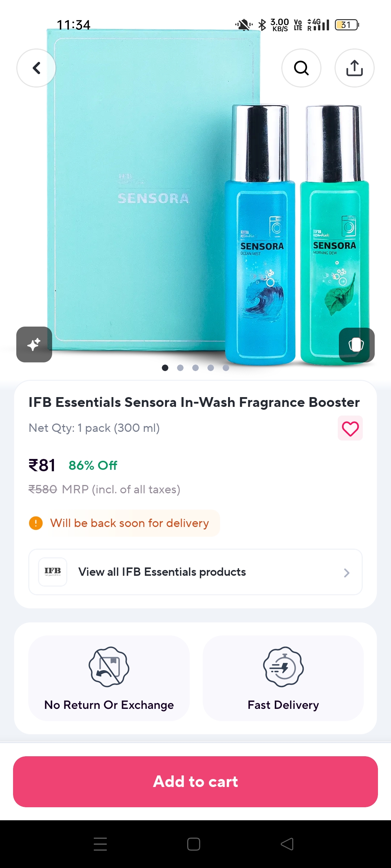Tap the Fast Delivery icon
391x868 pixels.
pos(283,667)
